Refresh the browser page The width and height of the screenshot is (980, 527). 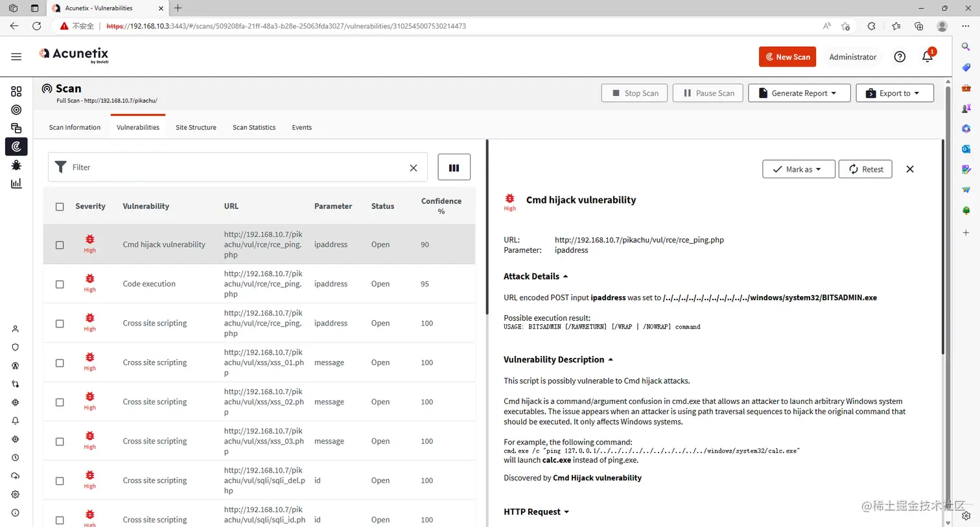click(x=37, y=26)
